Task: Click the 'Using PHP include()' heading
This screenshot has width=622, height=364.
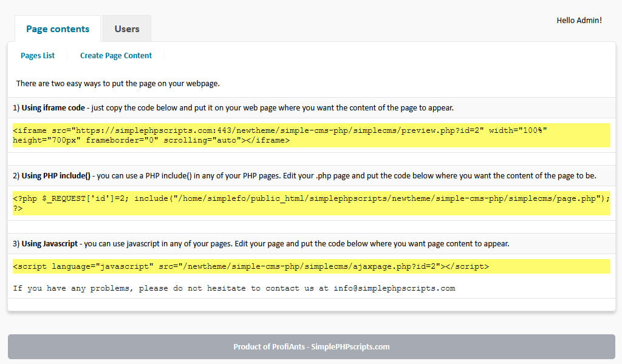Action: pyautogui.click(x=56, y=176)
